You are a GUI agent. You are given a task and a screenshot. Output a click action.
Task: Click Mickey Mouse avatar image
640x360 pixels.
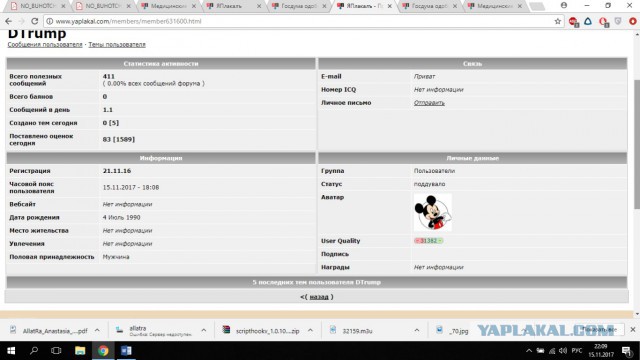pos(433,212)
